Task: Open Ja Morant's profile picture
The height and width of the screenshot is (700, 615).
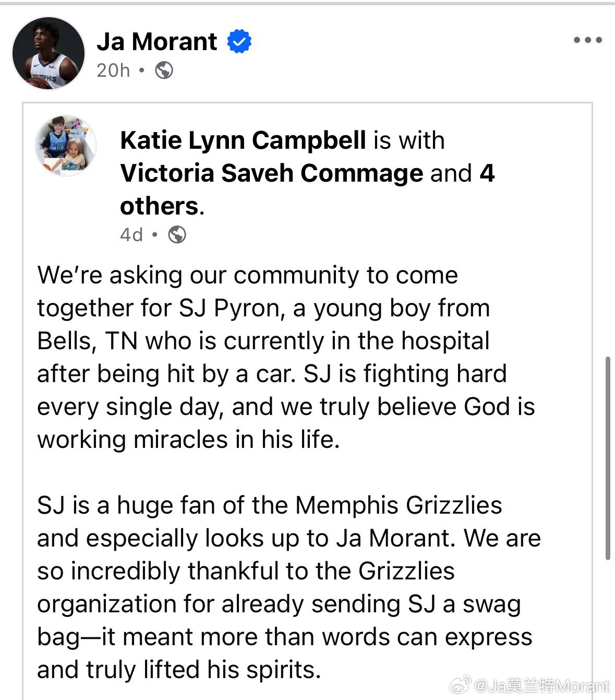Action: coord(49,53)
